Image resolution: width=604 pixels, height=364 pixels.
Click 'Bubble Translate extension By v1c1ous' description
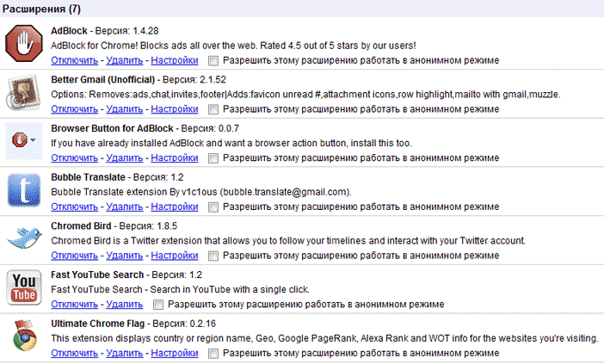(200, 192)
